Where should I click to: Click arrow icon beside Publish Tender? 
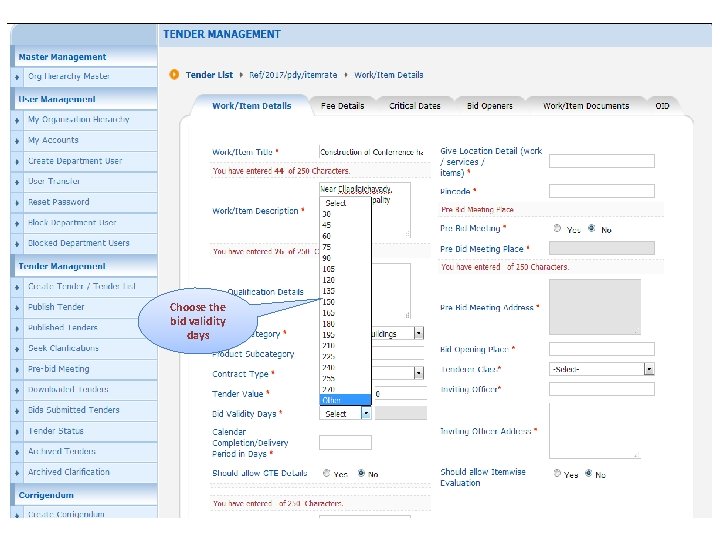coord(17,308)
